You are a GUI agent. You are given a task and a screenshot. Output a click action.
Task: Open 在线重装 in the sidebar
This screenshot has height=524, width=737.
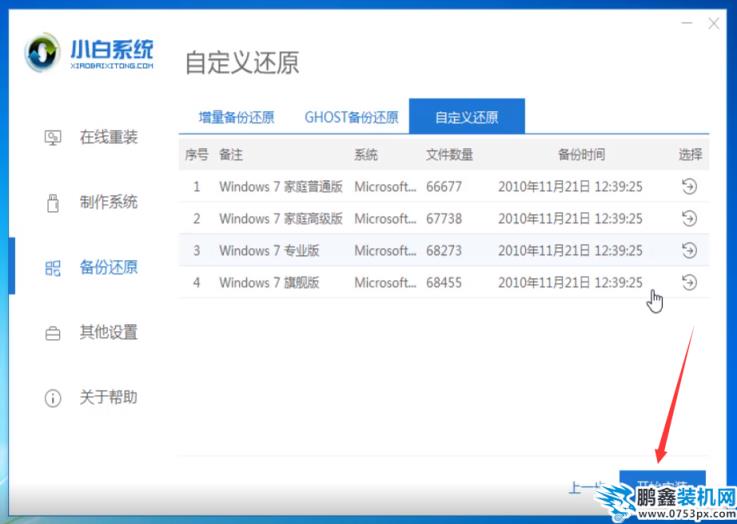click(x=109, y=137)
